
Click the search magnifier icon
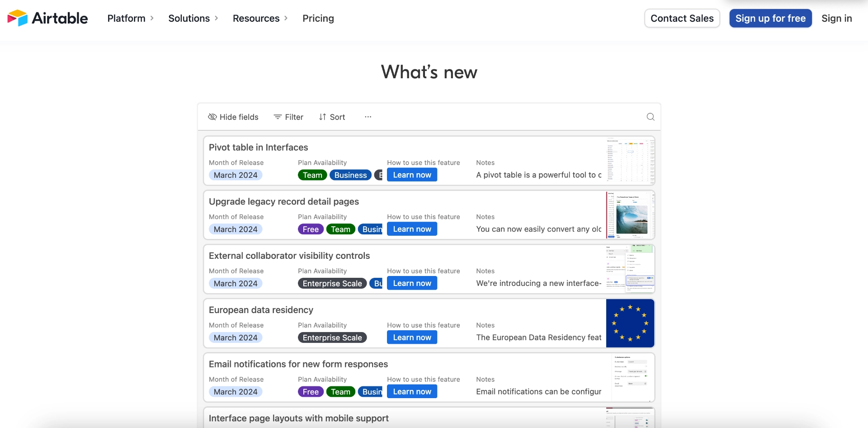click(x=650, y=117)
